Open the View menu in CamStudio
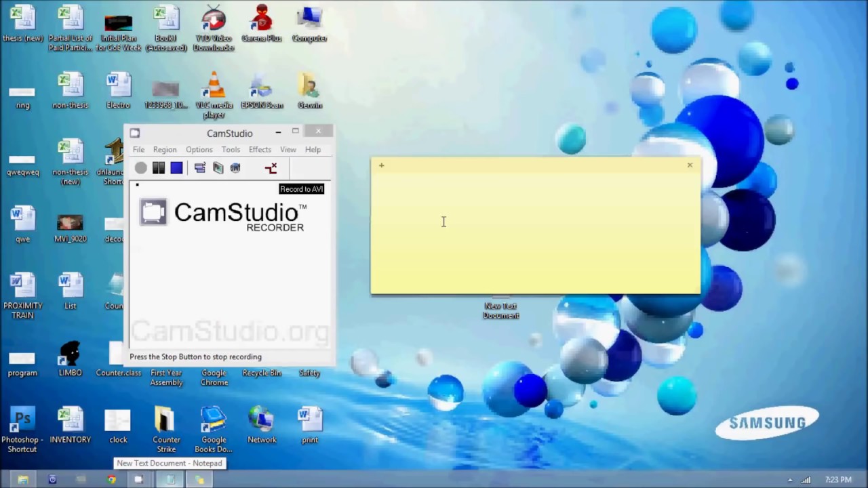Screen dimensions: 868x488 pyautogui.click(x=288, y=150)
